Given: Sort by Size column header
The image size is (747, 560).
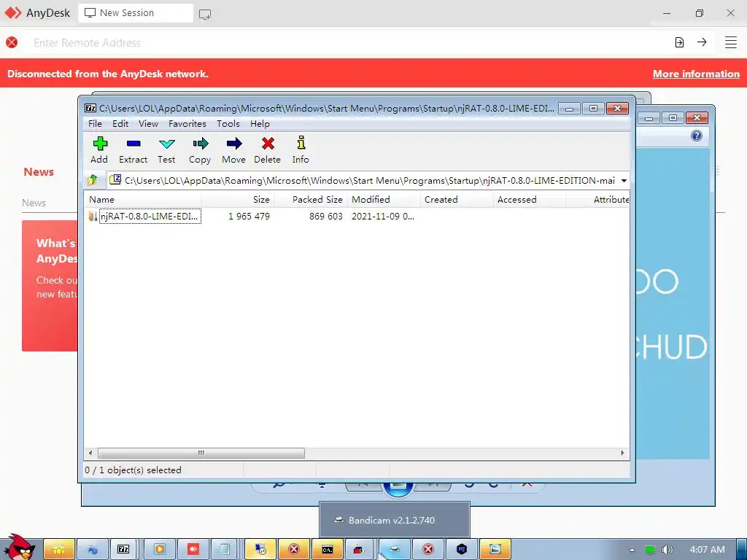Looking at the screenshot, I should [x=237, y=200].
